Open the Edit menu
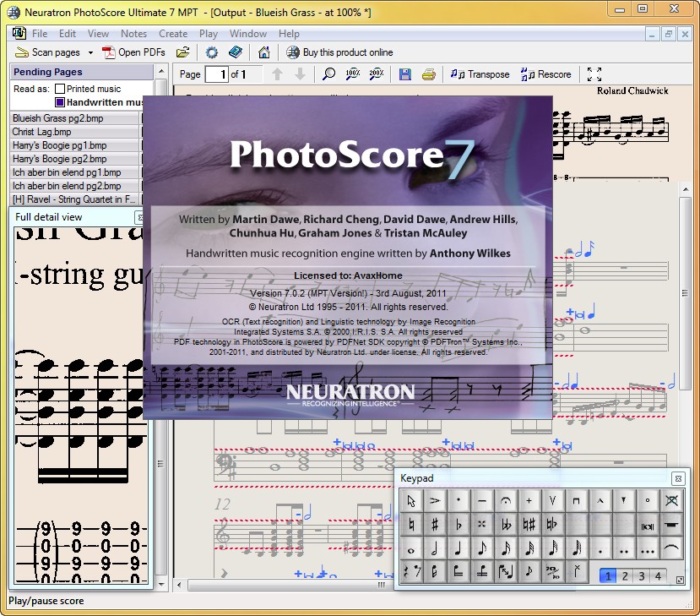700x616 pixels. coord(68,34)
